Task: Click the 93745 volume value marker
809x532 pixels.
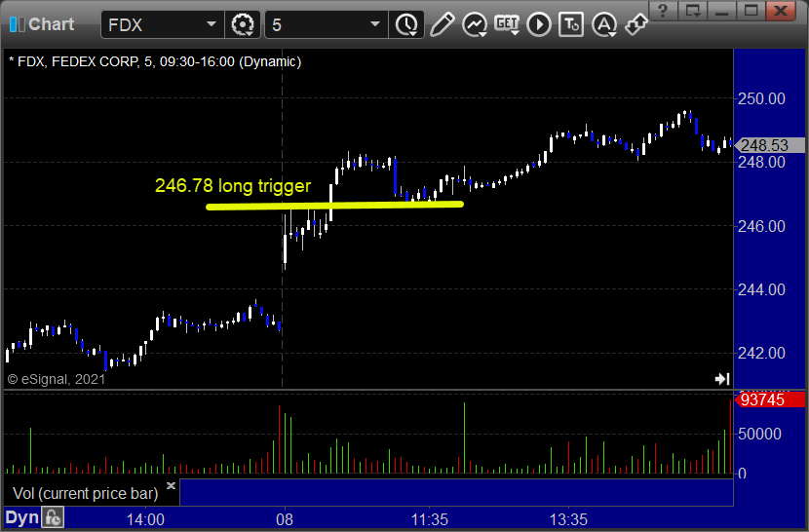Action: (768, 399)
